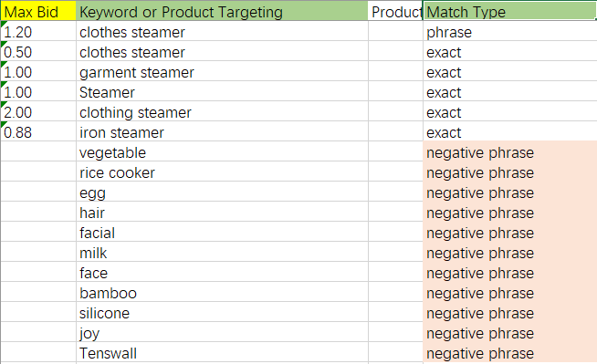This screenshot has height=364, width=597.
Task: Click negative phrase cell beside milk
Action: click(510, 253)
